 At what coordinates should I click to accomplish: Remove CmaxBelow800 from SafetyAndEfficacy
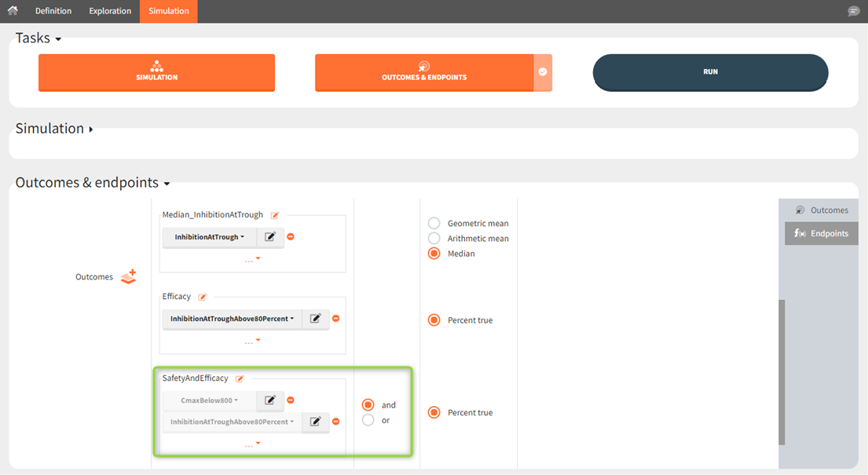point(291,400)
